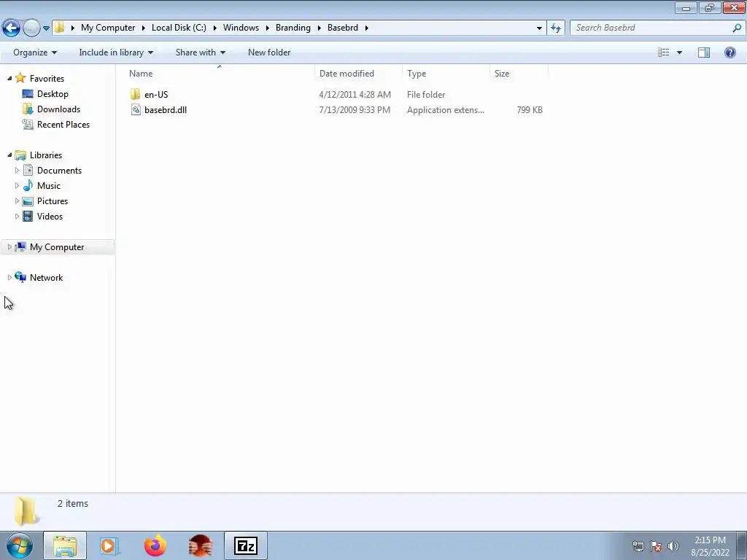Select Local Disk (C:) breadcrumb

pos(179,28)
